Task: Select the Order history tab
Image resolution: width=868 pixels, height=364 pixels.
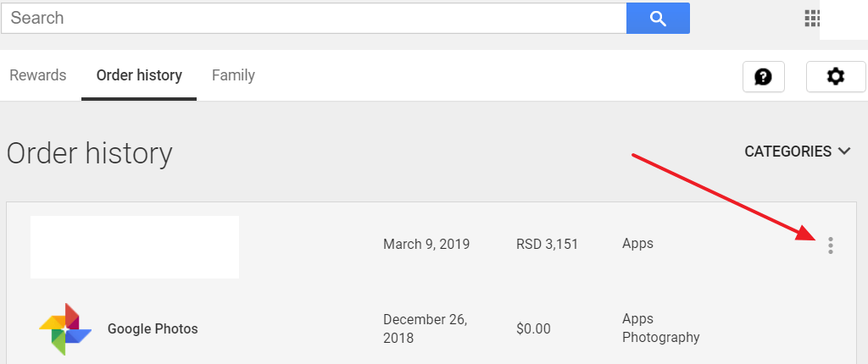Action: click(139, 75)
